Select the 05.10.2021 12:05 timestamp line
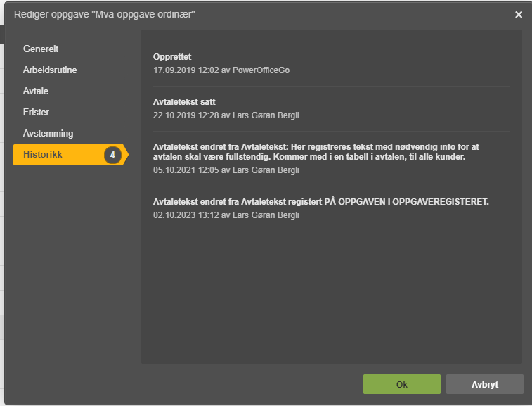The width and height of the screenshot is (532, 406). click(226, 170)
